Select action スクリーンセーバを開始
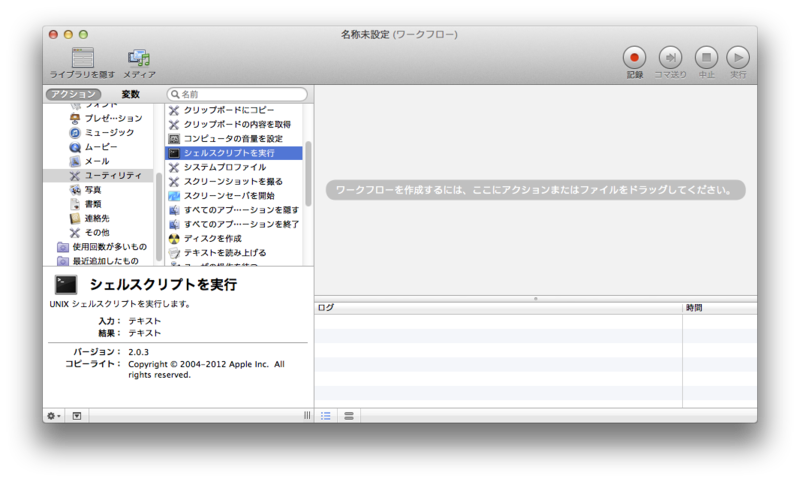The width and height of the screenshot is (800, 482). 234,196
